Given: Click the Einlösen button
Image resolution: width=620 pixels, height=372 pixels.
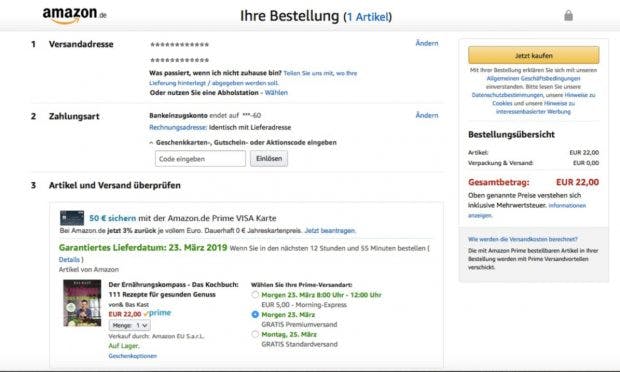Looking at the screenshot, I should click(269, 159).
